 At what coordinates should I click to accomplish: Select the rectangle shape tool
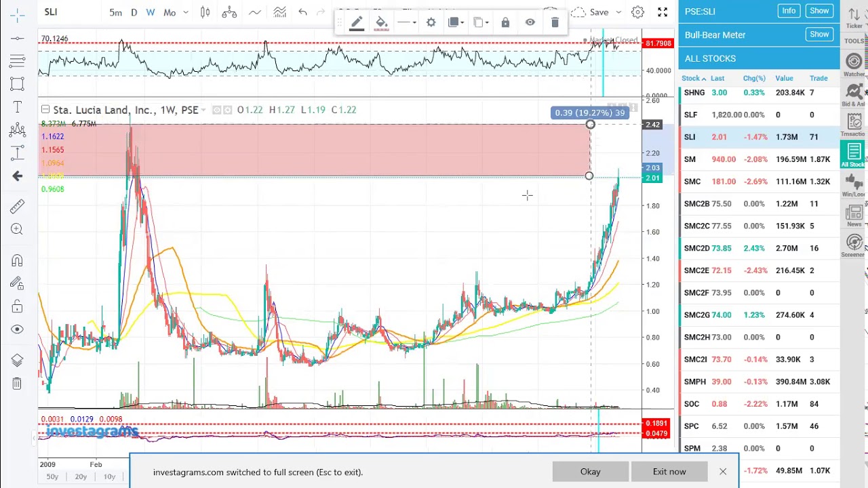18,84
